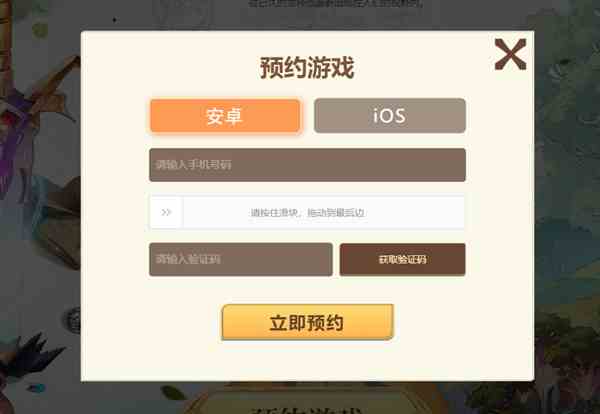Focus the phone number input field
Viewport: 600px width, 414px height.
(x=307, y=165)
